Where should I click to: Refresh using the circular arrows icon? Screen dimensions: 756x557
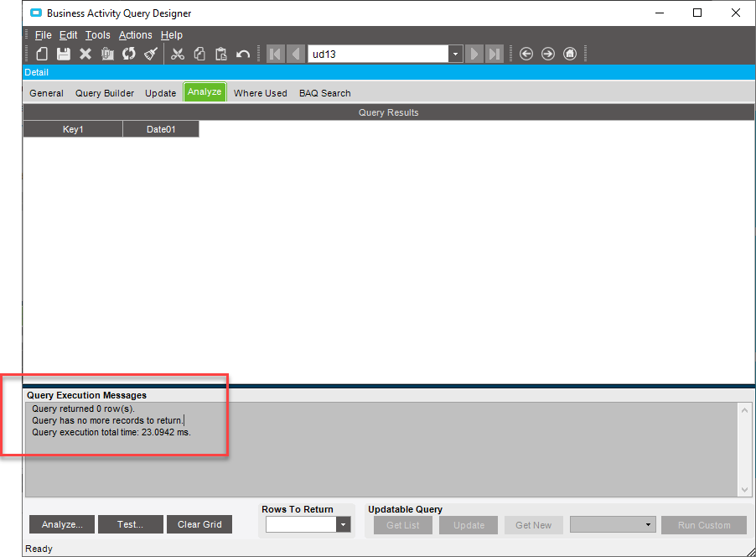(x=129, y=54)
